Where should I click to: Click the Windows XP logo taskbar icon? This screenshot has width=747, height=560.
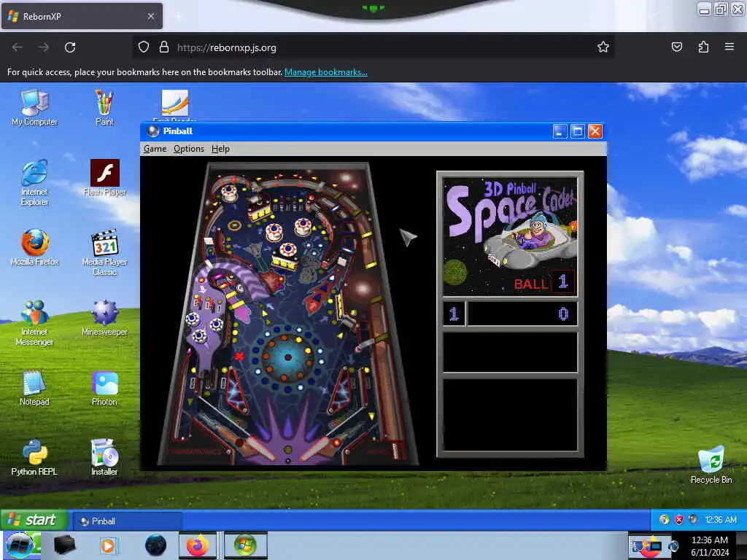[x=245, y=545]
